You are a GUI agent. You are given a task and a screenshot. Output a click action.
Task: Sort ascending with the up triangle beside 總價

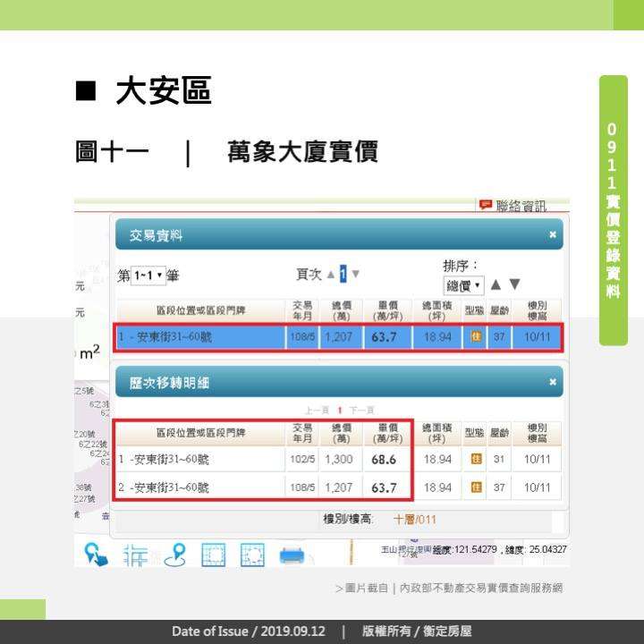coord(496,284)
